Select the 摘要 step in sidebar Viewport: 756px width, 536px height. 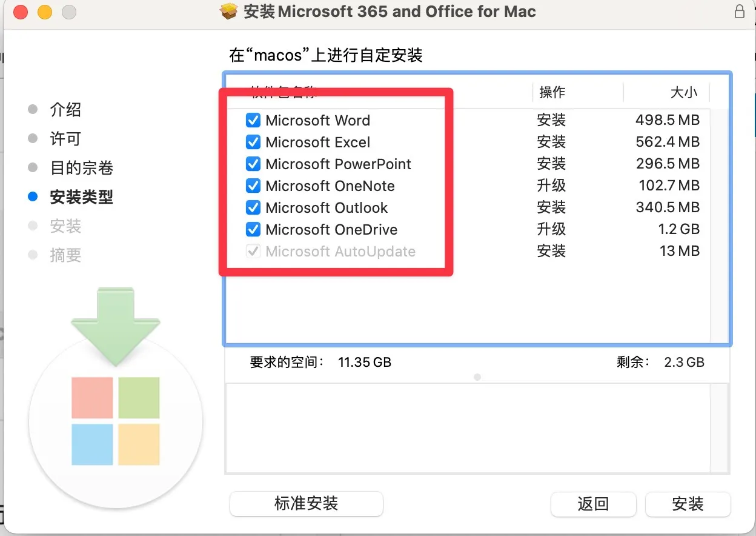pyautogui.click(x=65, y=255)
